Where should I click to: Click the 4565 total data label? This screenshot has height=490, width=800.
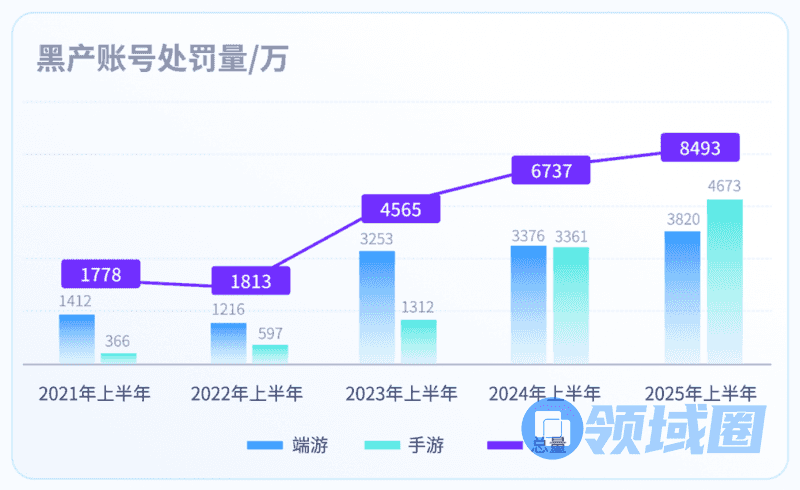pos(400,209)
